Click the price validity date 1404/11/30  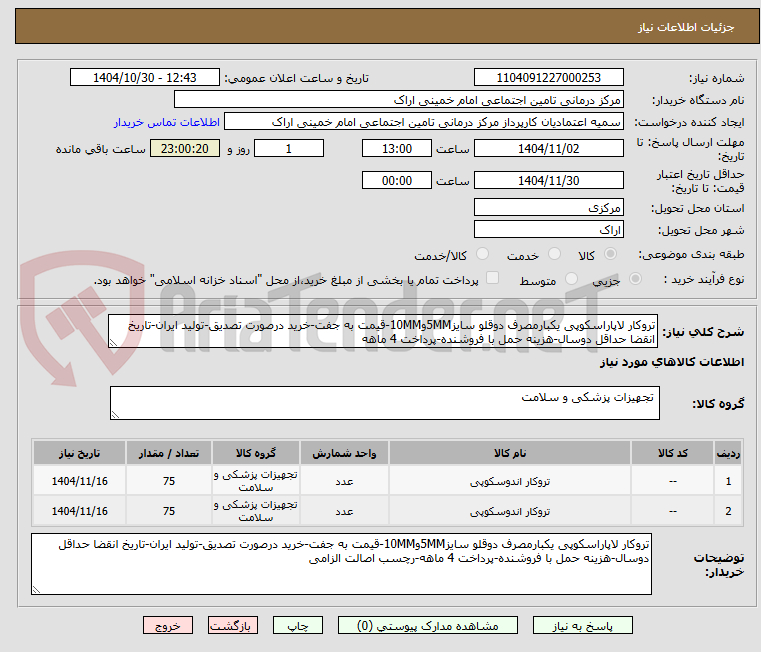[x=548, y=180]
